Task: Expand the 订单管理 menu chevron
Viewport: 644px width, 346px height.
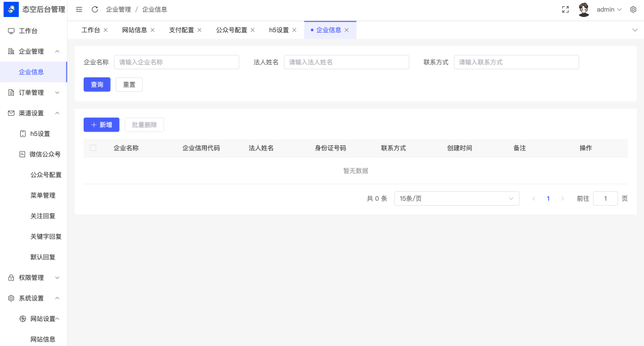Action: click(x=57, y=92)
